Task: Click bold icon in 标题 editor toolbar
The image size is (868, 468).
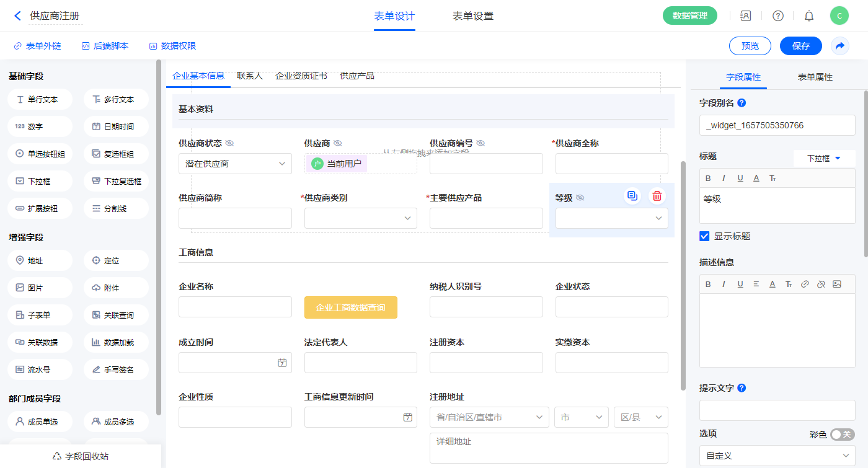Action: (708, 179)
